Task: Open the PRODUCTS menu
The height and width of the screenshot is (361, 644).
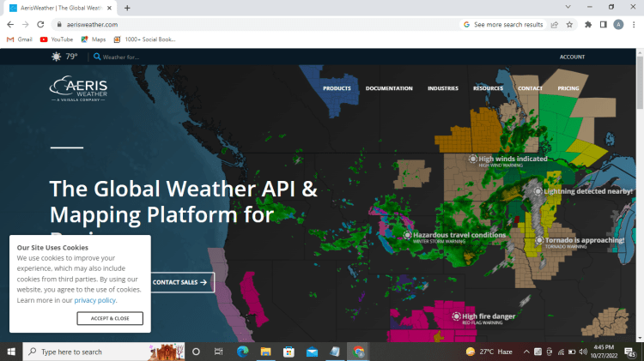Action: coord(337,88)
